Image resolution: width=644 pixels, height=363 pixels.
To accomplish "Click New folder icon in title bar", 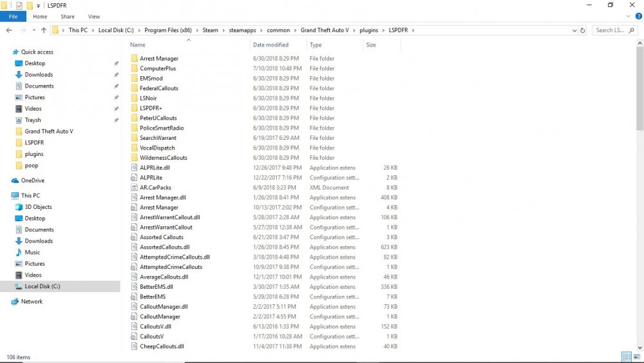I will click(x=30, y=5).
